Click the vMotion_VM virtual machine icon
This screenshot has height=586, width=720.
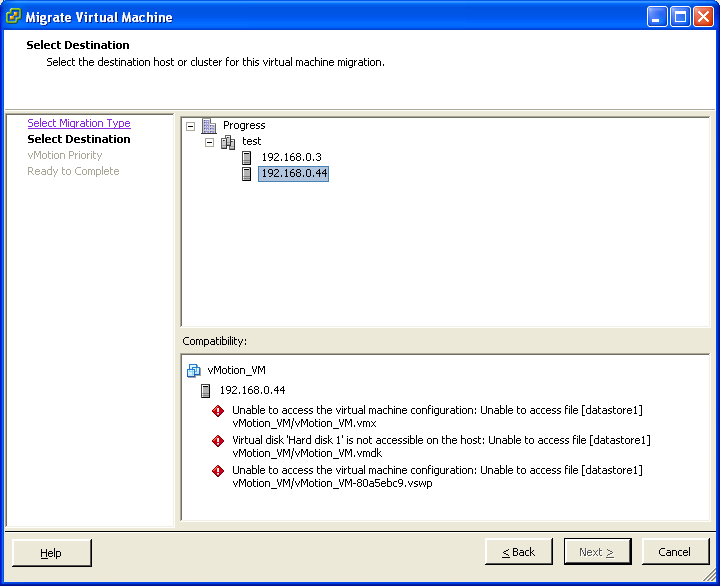[x=194, y=370]
